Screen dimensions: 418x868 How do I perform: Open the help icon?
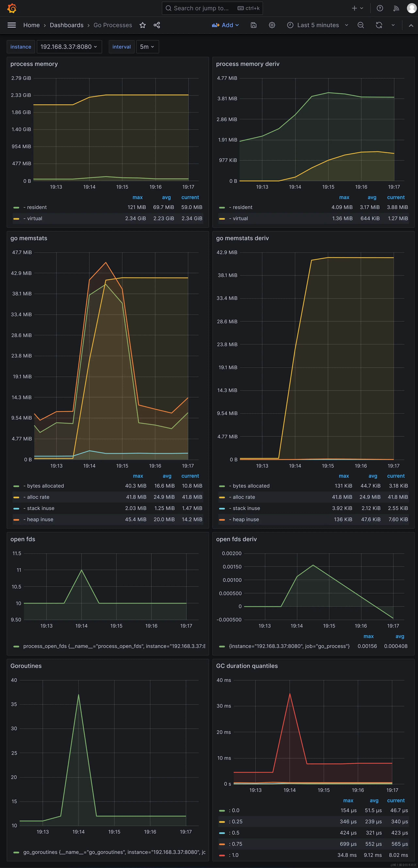tap(380, 8)
